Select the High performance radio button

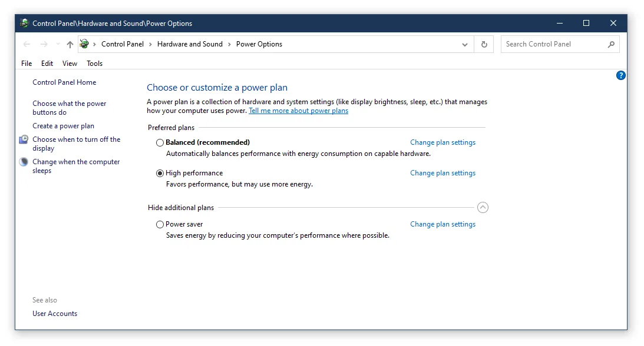[x=160, y=174]
